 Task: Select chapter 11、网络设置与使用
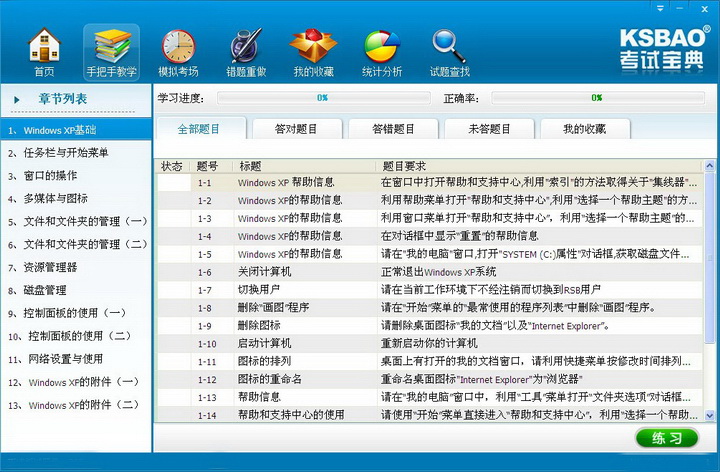(x=76, y=359)
